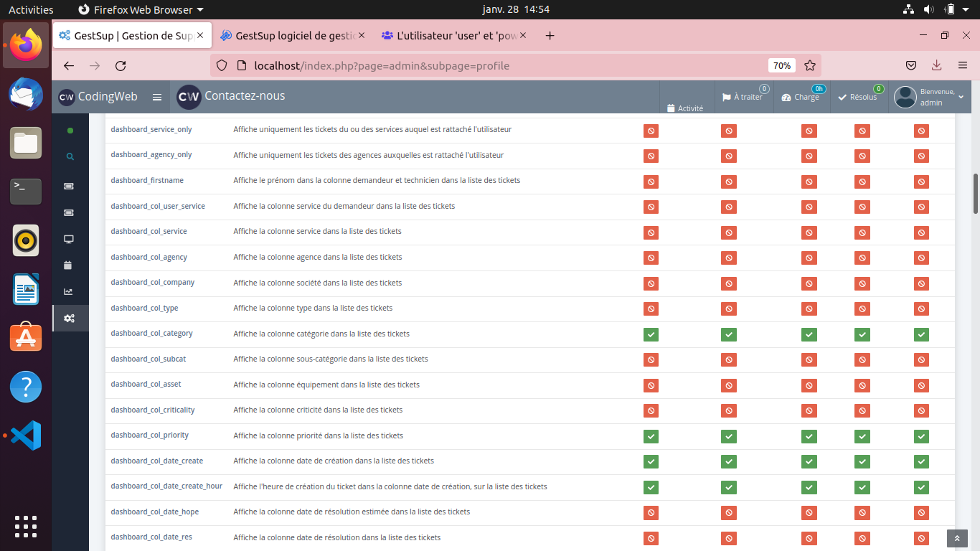Toggle last checkbox in dashboard_col_priority row
This screenshot has height=551, width=980.
(x=921, y=436)
